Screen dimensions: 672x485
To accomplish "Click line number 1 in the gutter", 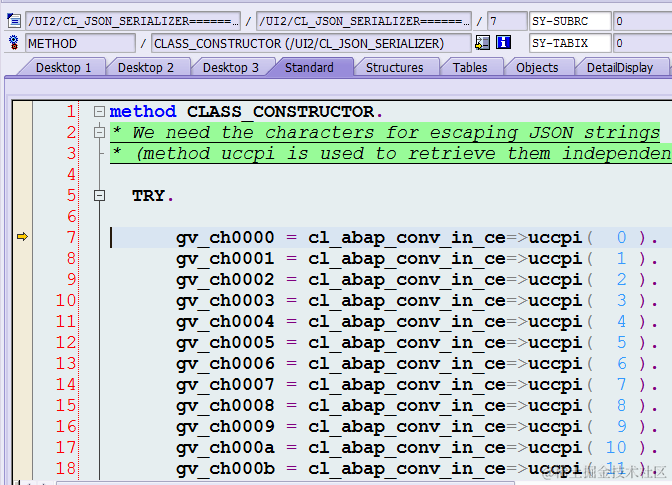I will point(71,112).
